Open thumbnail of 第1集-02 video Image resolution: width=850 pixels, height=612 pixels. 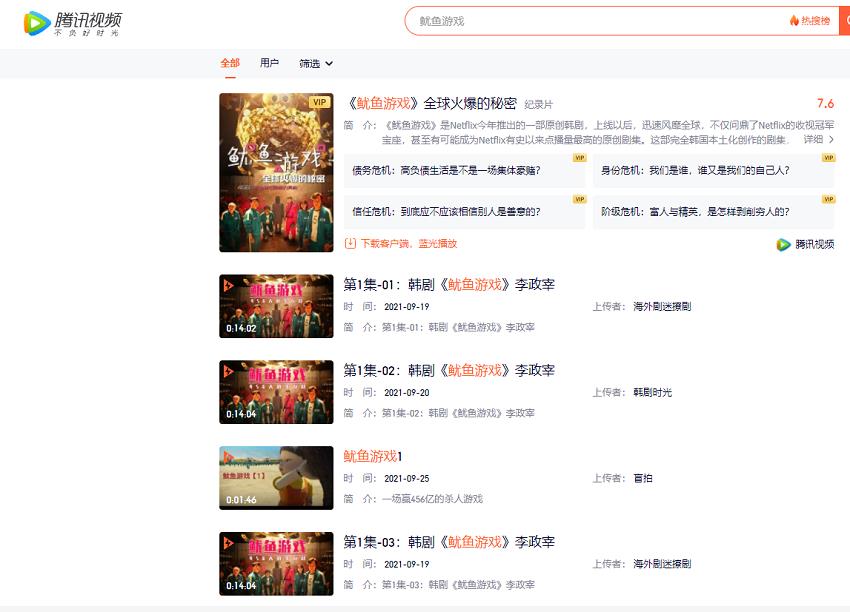(x=276, y=392)
